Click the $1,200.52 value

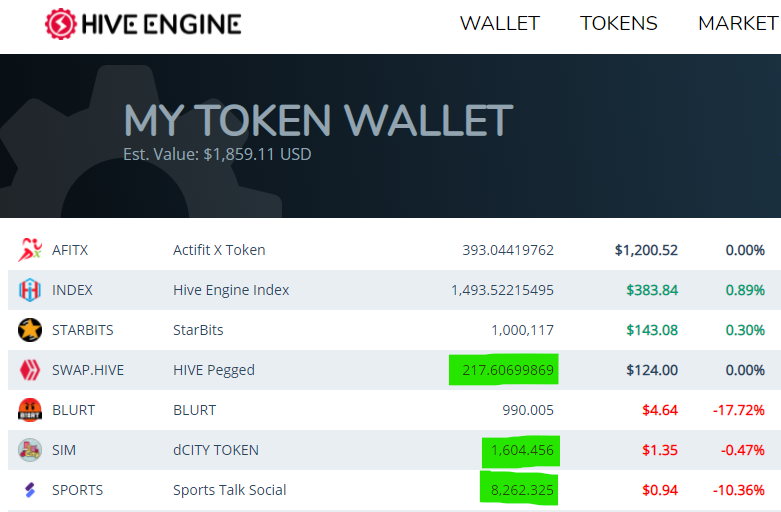tap(646, 250)
